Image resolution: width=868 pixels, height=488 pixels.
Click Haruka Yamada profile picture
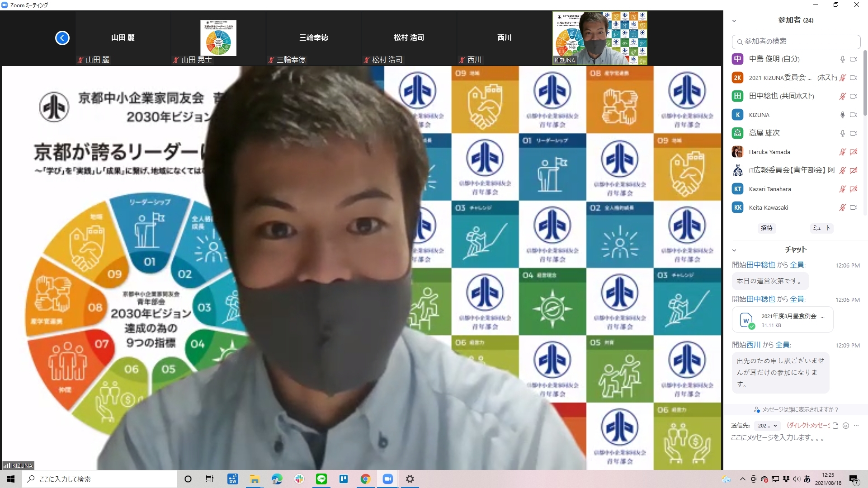coord(737,152)
